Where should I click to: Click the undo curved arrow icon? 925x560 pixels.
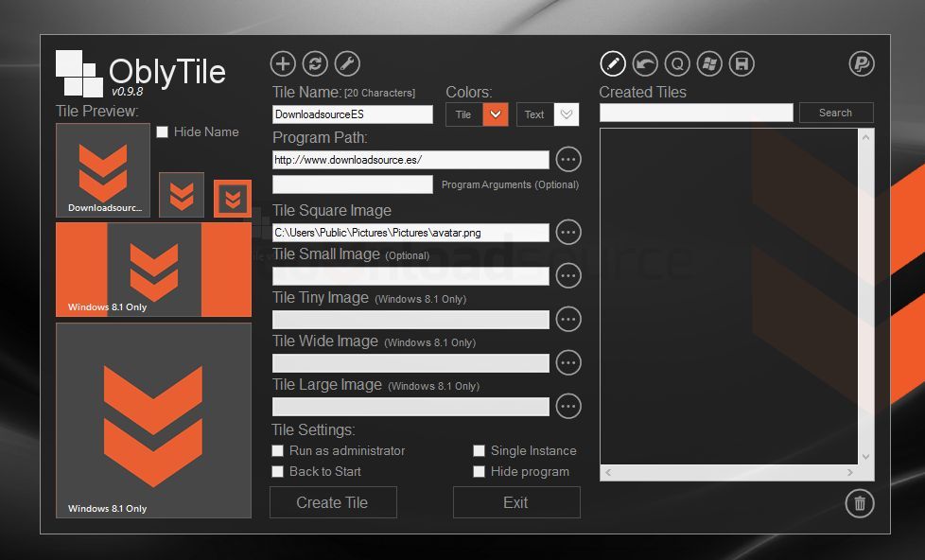[x=645, y=63]
